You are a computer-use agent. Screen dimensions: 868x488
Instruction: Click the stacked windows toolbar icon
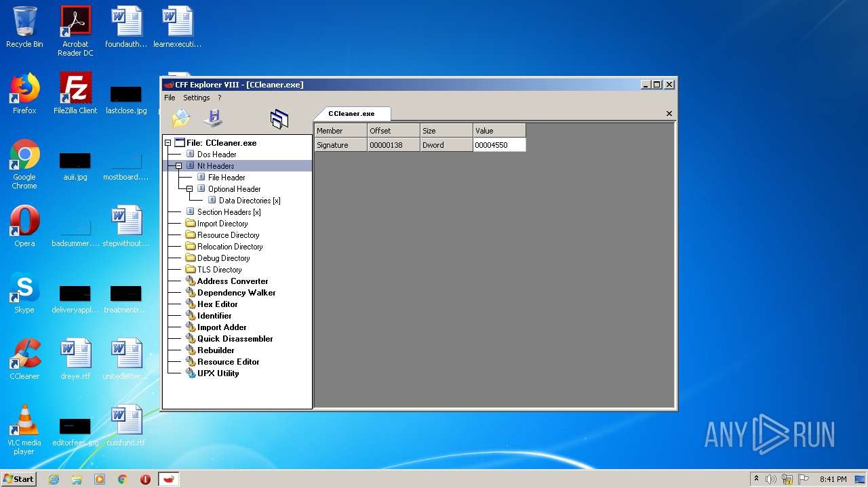[x=279, y=119]
